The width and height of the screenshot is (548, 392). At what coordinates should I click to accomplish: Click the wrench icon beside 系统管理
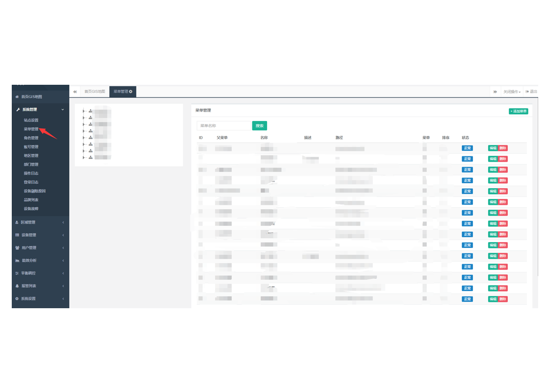(x=18, y=110)
